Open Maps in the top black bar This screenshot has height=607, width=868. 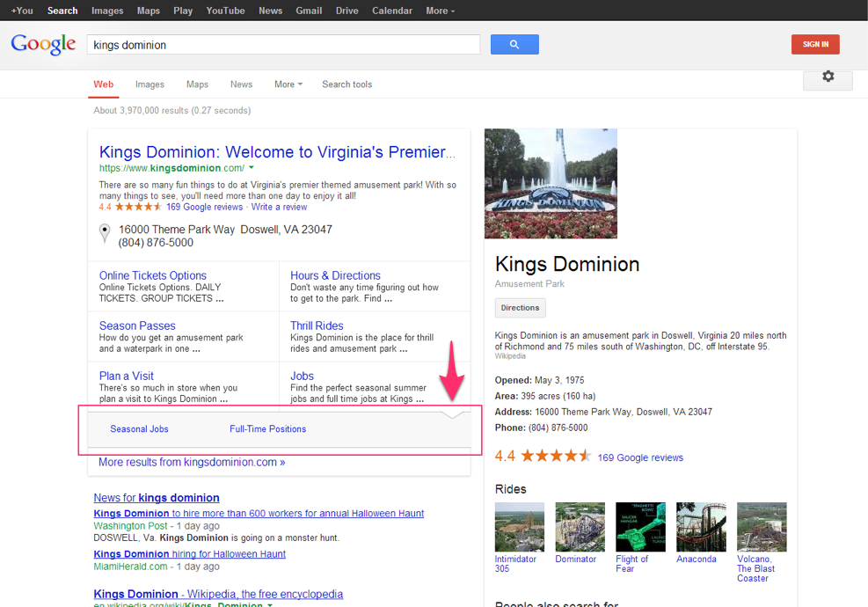tap(149, 11)
